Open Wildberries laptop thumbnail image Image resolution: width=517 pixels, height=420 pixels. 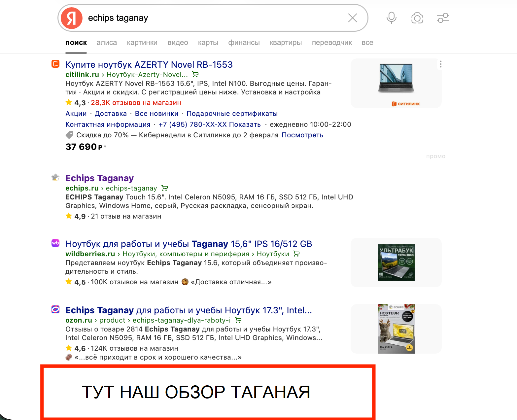[x=396, y=262]
